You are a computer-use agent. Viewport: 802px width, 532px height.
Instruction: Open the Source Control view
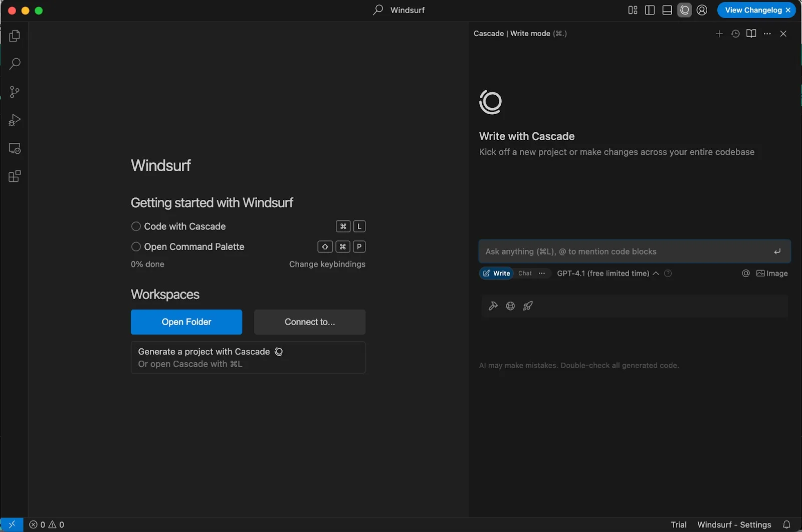click(15, 92)
